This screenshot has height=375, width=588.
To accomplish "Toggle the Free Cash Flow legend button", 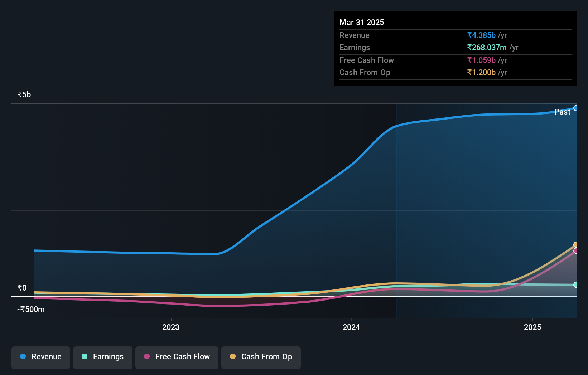I will click(x=177, y=357).
